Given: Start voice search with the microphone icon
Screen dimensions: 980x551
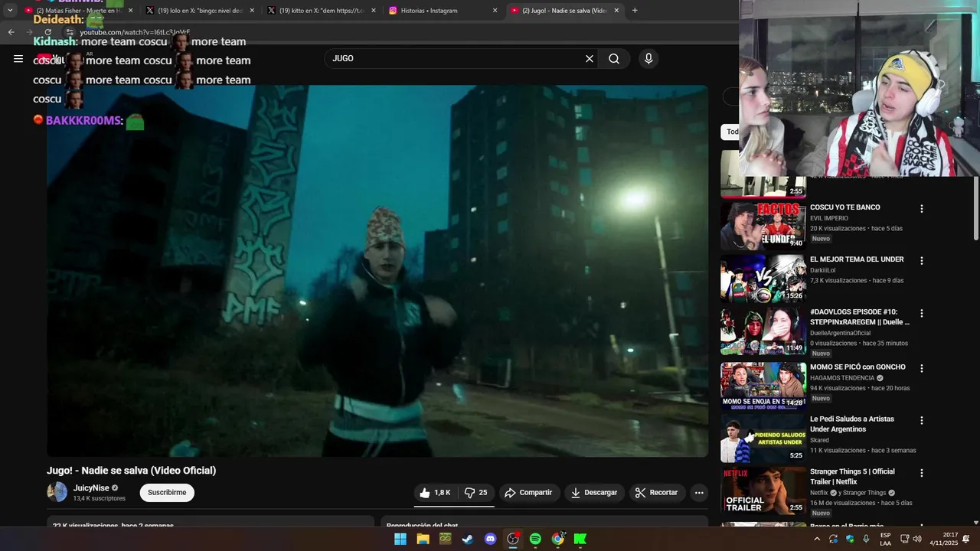Looking at the screenshot, I should point(648,59).
